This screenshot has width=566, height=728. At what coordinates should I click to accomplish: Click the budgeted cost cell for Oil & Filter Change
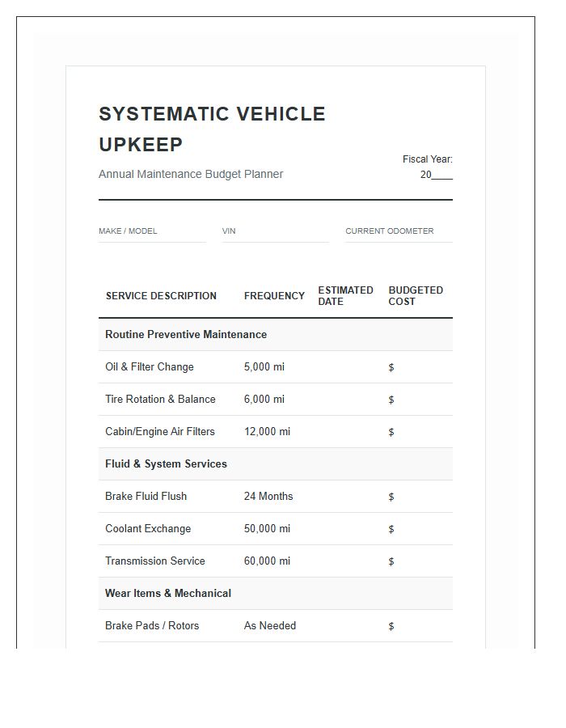coord(417,366)
